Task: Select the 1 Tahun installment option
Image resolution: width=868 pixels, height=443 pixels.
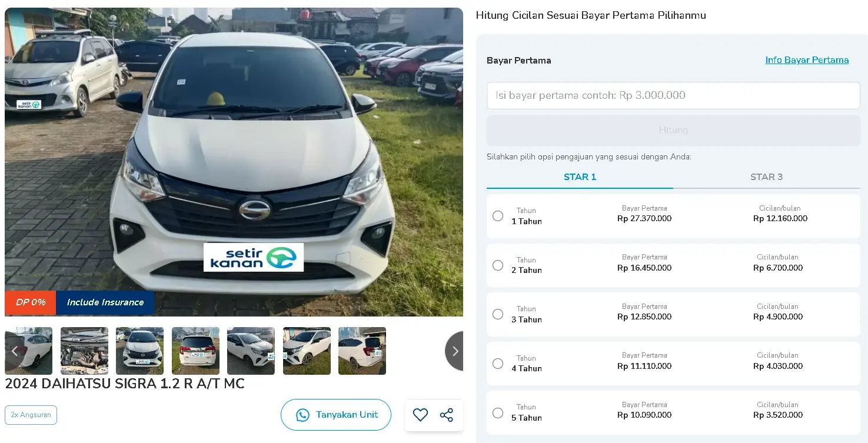Action: click(498, 216)
